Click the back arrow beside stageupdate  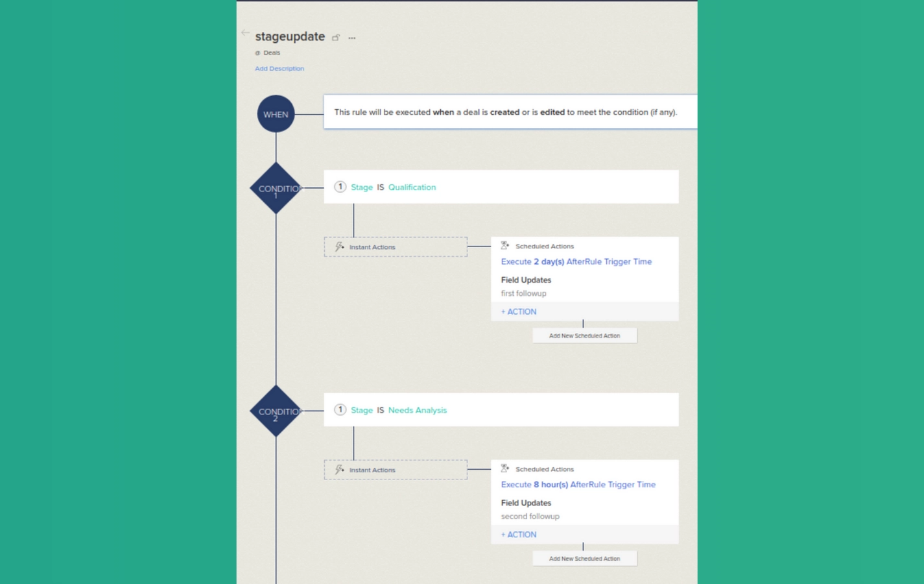point(245,32)
